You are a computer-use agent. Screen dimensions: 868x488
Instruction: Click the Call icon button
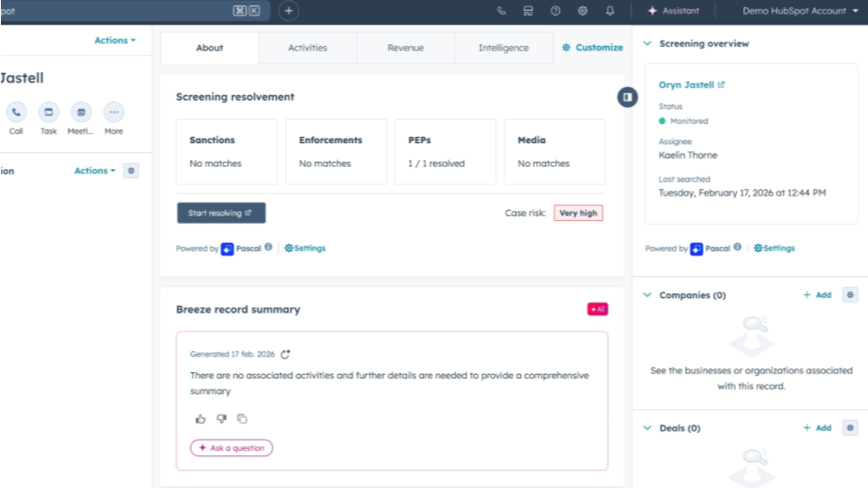[x=16, y=113]
